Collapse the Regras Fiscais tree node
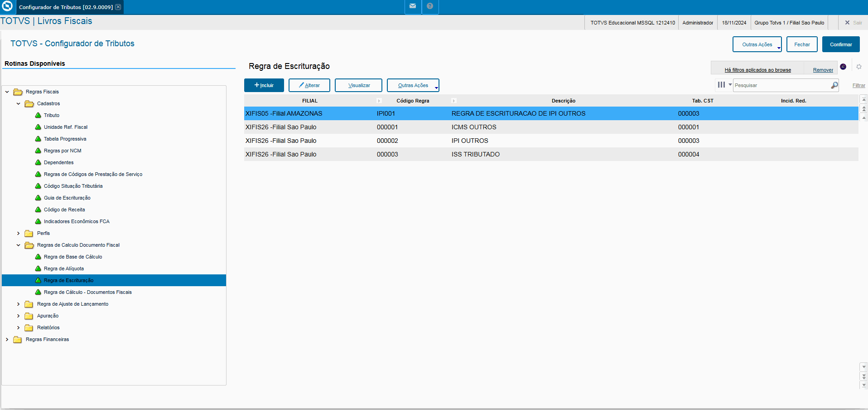 [x=7, y=92]
